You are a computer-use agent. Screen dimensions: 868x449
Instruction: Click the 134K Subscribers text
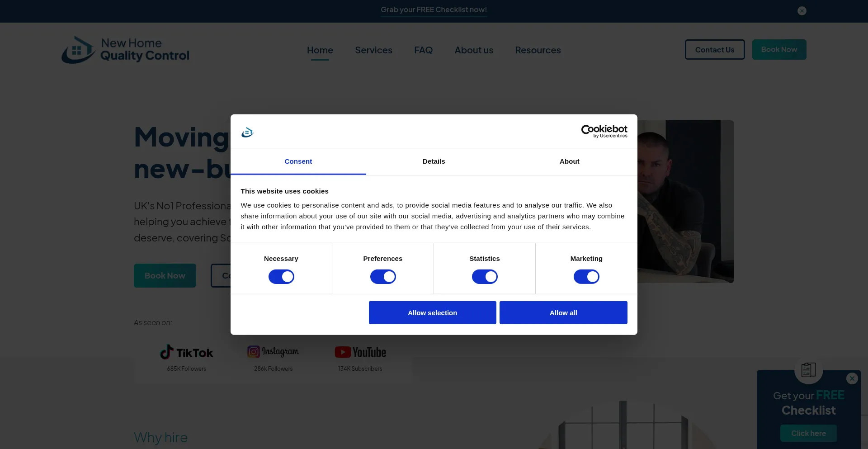360,369
